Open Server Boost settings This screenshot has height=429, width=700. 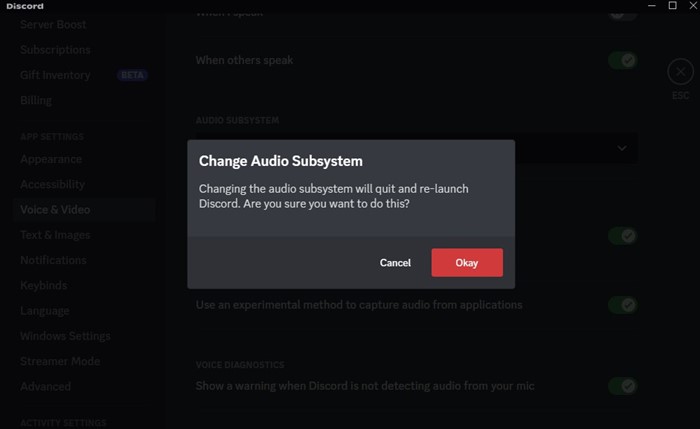click(x=53, y=25)
